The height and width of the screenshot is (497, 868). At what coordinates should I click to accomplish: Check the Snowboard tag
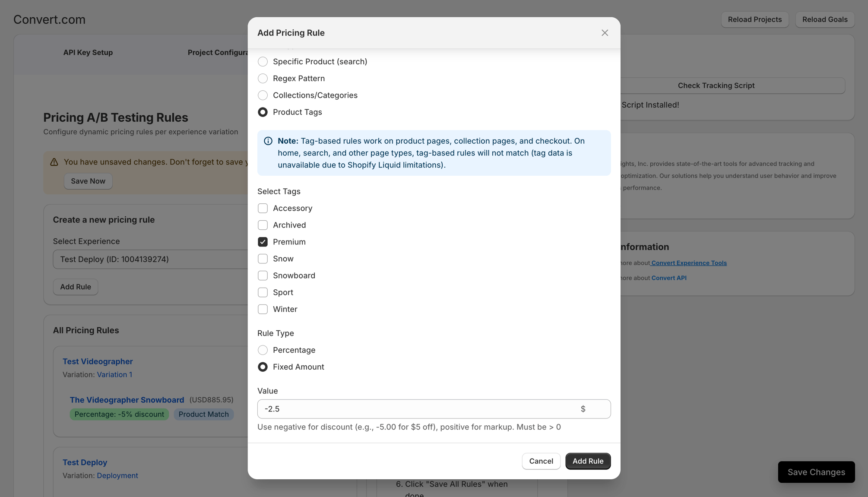(263, 275)
